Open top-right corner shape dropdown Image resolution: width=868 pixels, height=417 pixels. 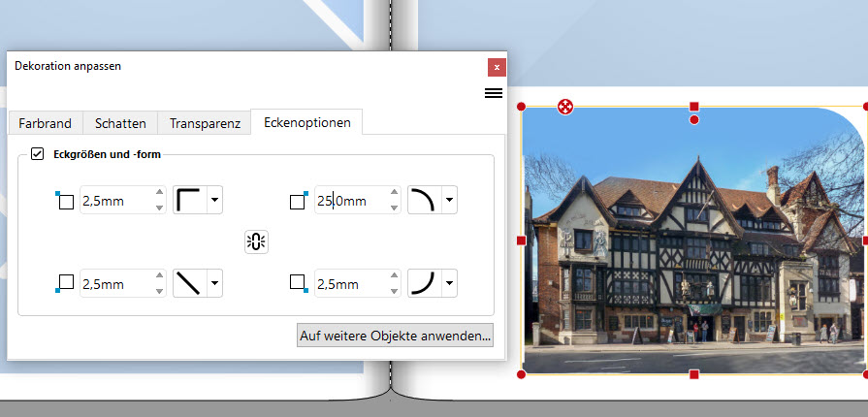click(x=449, y=200)
